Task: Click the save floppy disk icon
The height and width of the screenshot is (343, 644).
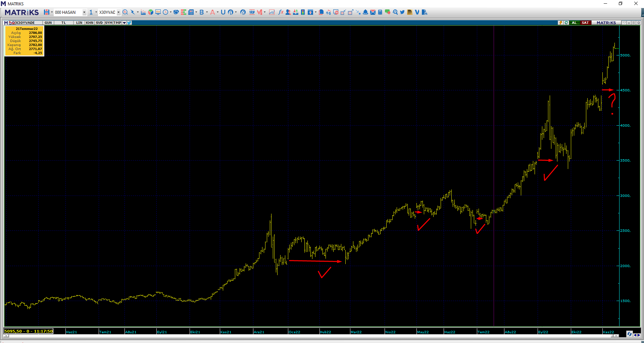Action: point(47,12)
